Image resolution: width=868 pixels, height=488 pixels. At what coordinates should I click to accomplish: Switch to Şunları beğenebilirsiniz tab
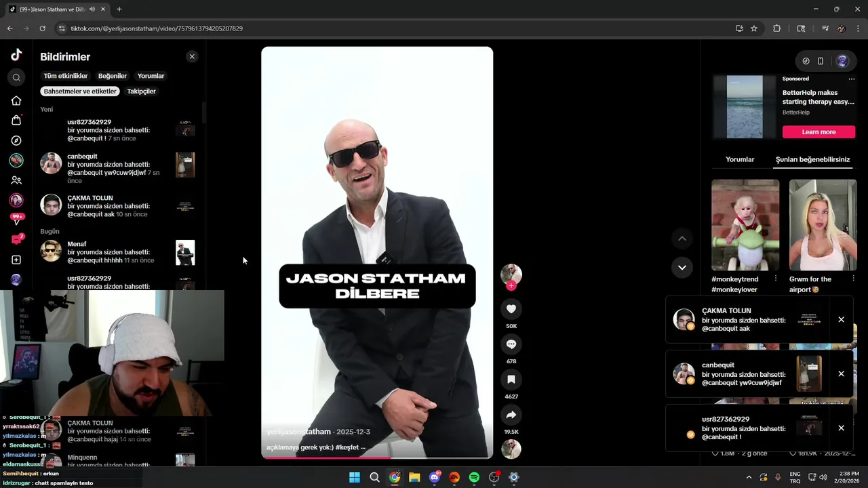tap(812, 159)
